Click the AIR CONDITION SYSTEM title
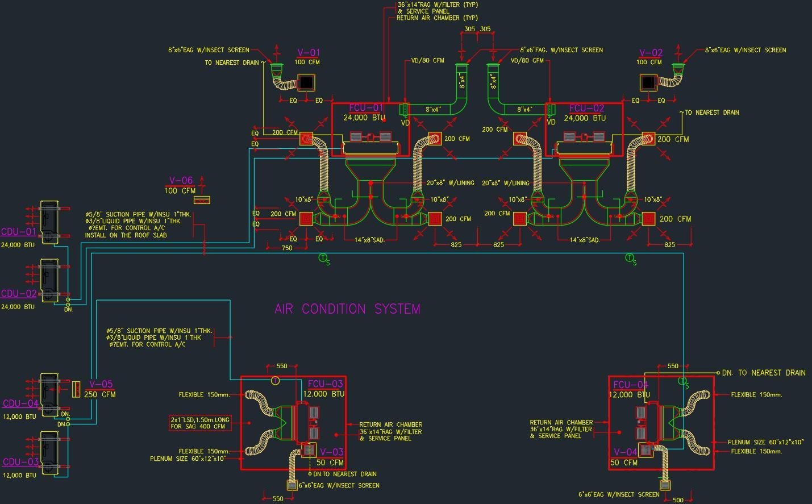 tap(347, 309)
